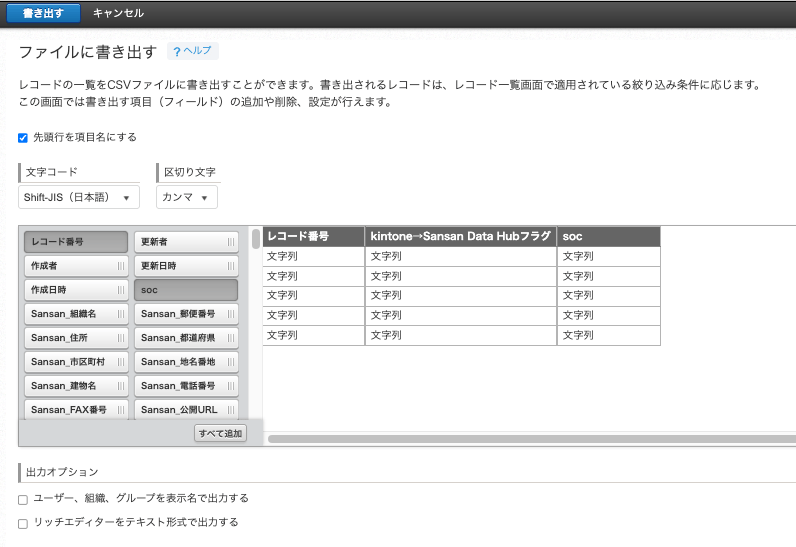Open the 文字コード Shift-JIS dropdown
Screen dimensions: 796x547
[x=79, y=197]
